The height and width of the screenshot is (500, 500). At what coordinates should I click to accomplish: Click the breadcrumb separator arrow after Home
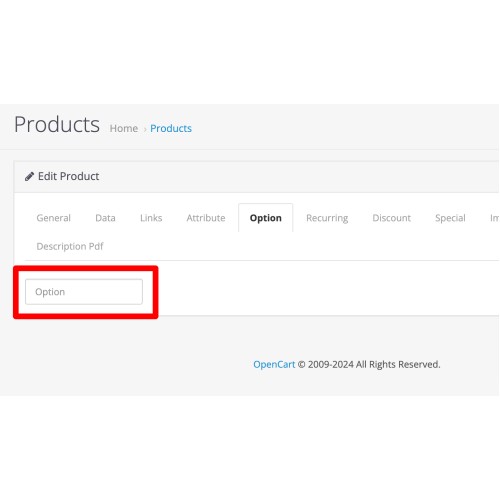click(x=145, y=129)
